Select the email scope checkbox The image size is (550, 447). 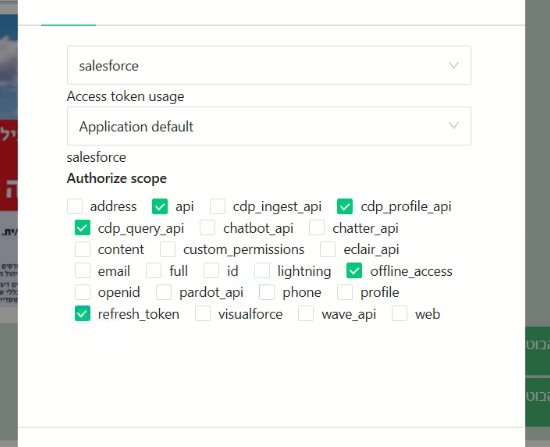82,271
